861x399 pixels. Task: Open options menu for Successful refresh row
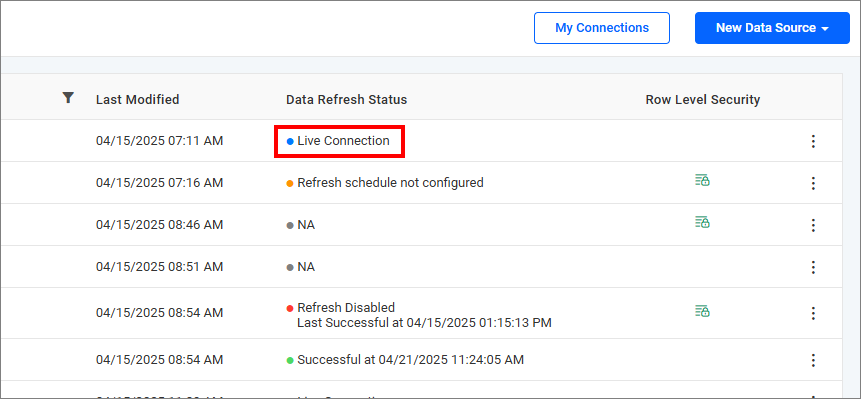[x=813, y=361]
